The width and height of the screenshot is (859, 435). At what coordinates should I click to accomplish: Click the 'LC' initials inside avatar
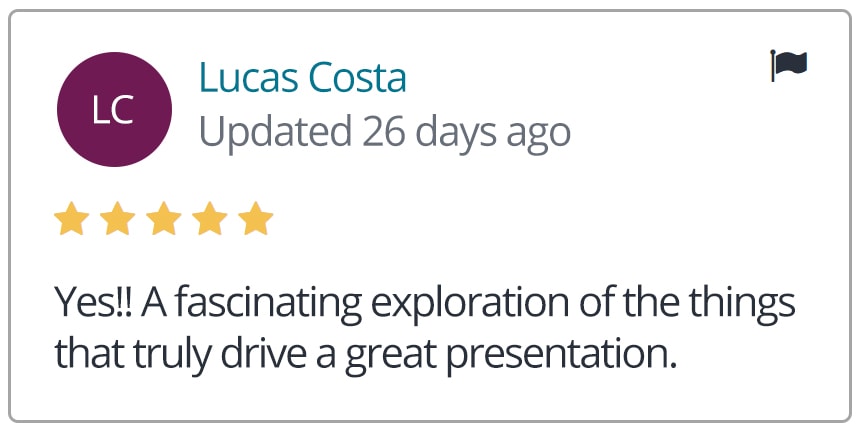(x=113, y=111)
